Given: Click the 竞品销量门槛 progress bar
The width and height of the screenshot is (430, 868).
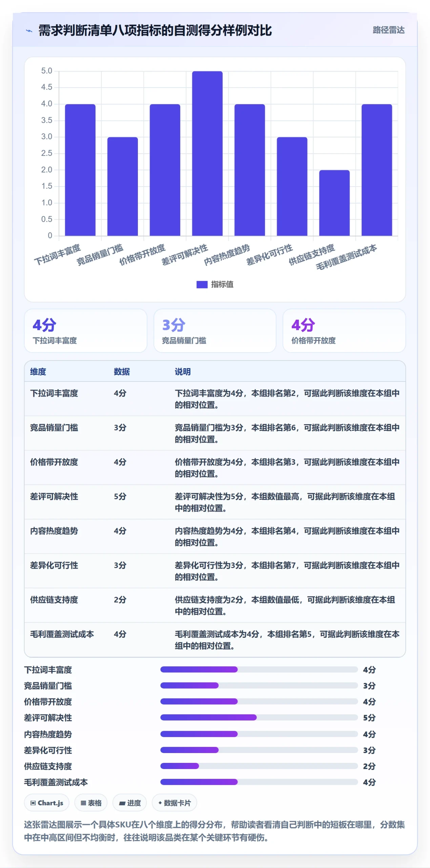Looking at the screenshot, I should [x=259, y=685].
